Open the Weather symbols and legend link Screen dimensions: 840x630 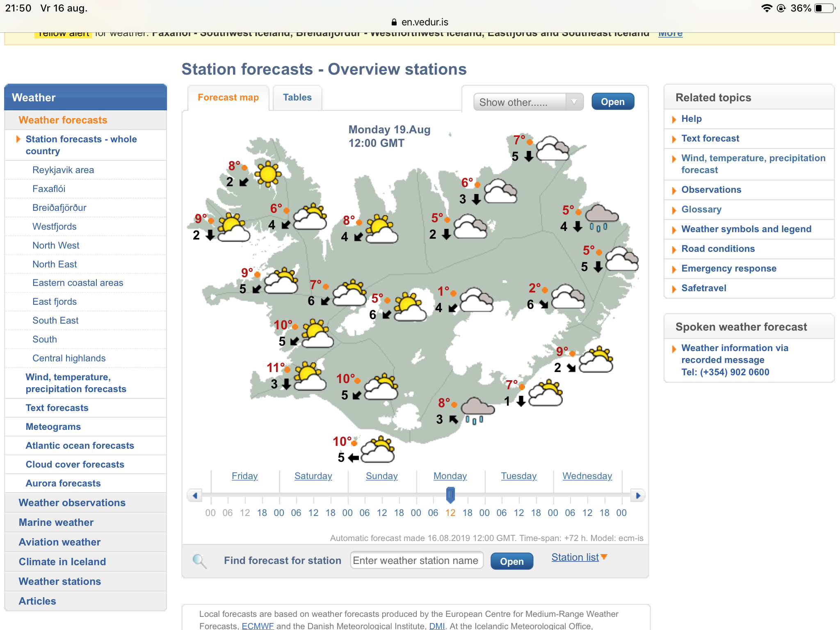[746, 229]
